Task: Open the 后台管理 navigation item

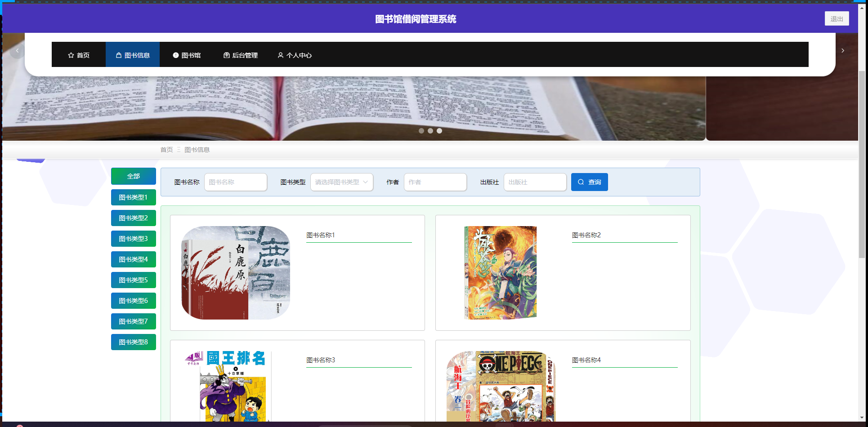Action: [x=241, y=55]
